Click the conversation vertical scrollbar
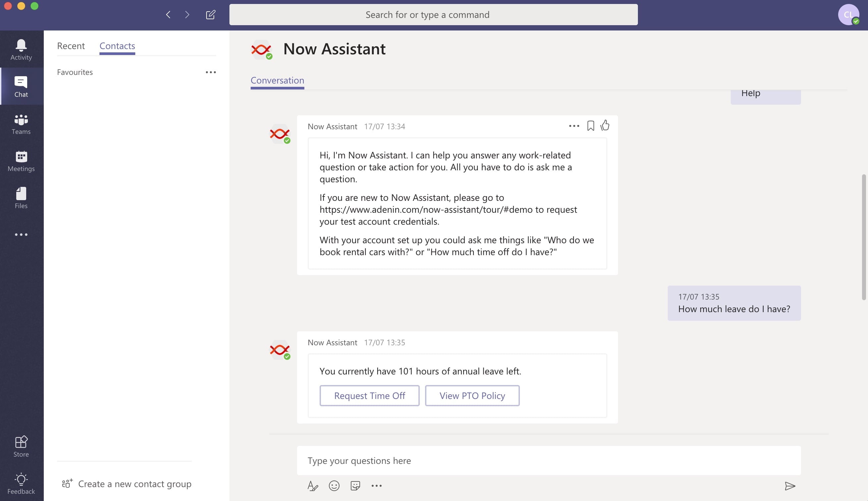The height and width of the screenshot is (501, 868). [864, 238]
